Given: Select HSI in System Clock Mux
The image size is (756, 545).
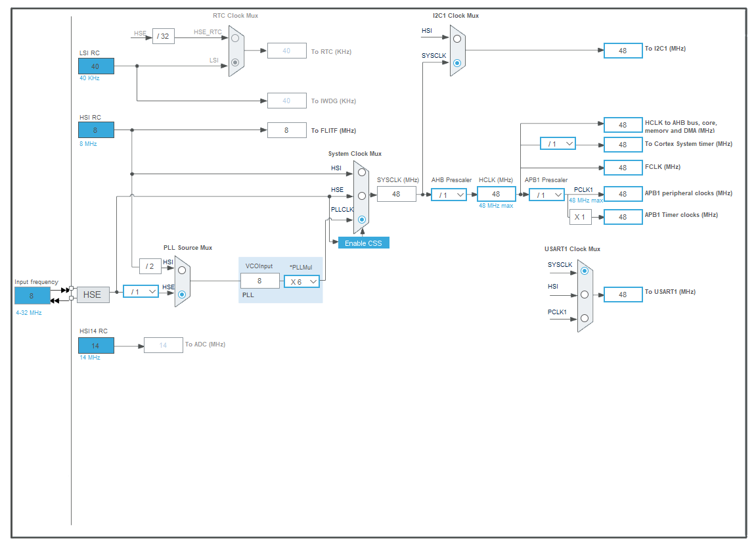Looking at the screenshot, I should 361,172.
